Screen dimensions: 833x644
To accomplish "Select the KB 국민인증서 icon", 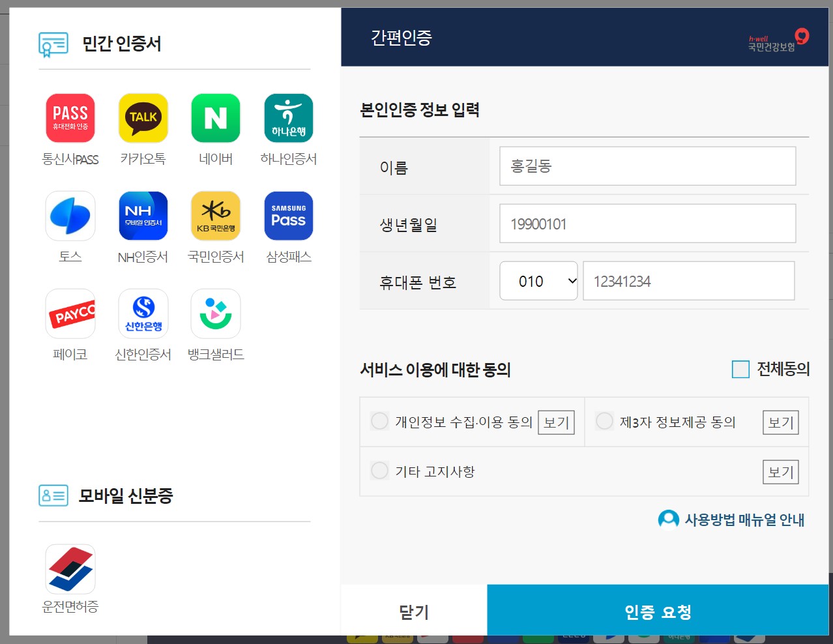I will pos(216,216).
